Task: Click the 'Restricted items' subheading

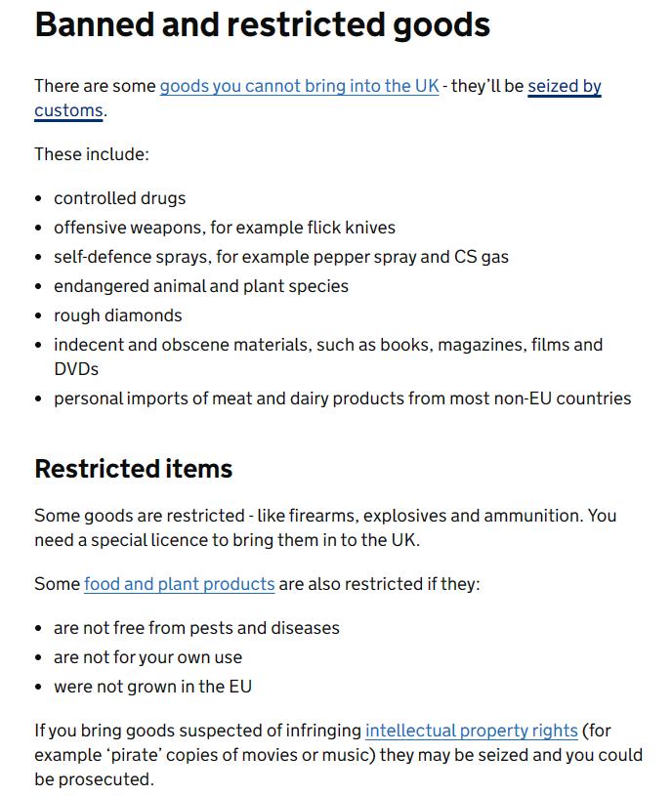Action: point(133,469)
